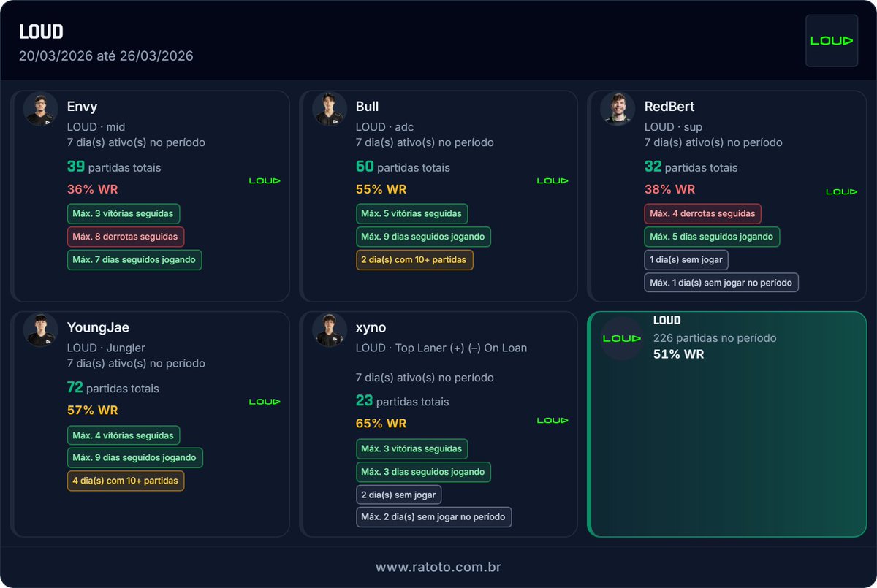Click the LOUD logo in the header

click(832, 41)
